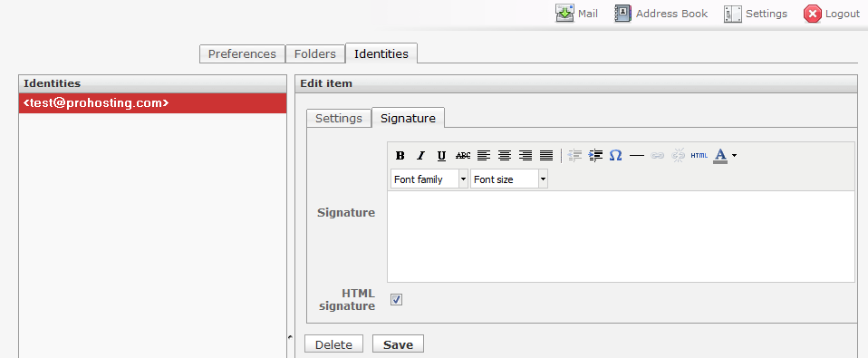Apply text color with the A icon
The height and width of the screenshot is (358, 868).
[x=720, y=156]
